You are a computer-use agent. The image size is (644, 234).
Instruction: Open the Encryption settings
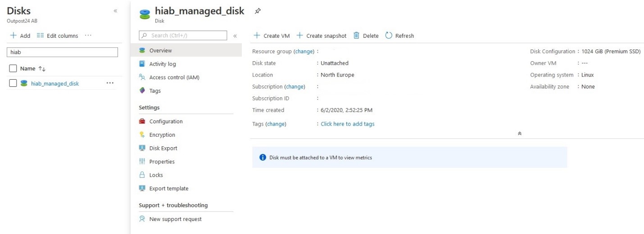tap(162, 135)
